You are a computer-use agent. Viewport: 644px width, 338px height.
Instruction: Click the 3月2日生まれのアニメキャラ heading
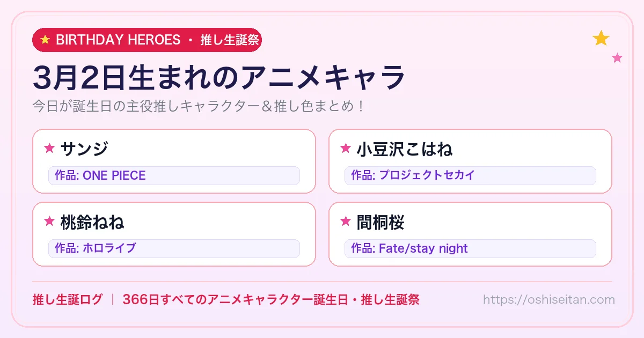click(x=219, y=78)
